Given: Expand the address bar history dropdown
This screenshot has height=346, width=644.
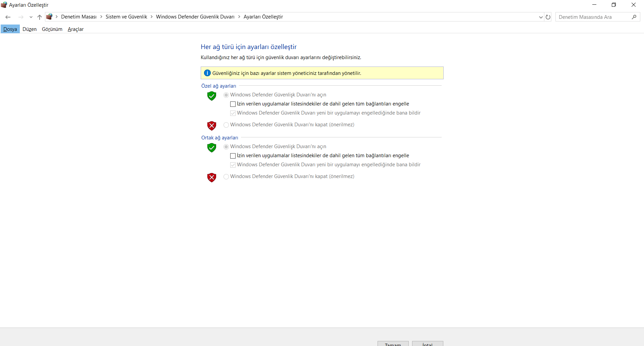Looking at the screenshot, I should coord(541,17).
